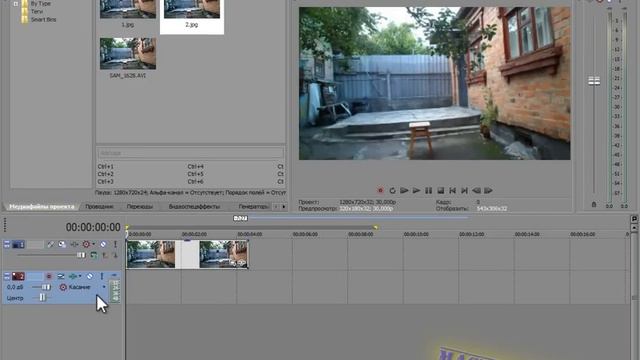This screenshot has height=360, width=640.
Task: Minimize audio track 2 header
Action: tap(7, 276)
